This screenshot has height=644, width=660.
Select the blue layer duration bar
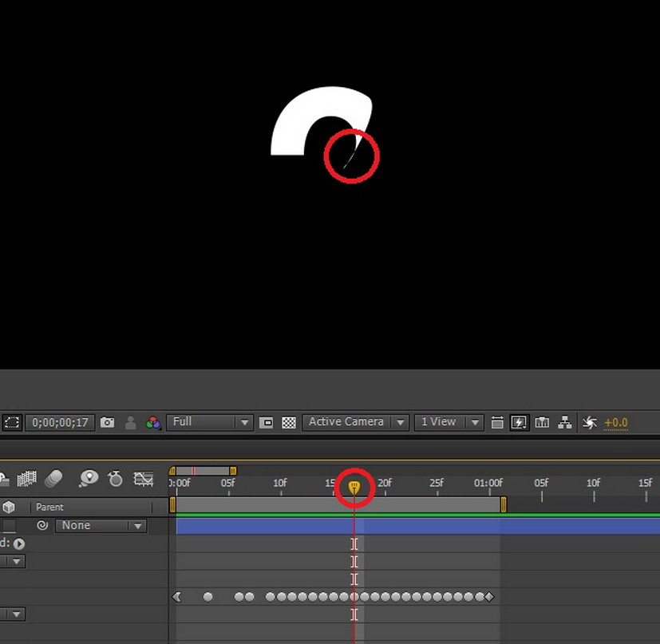pos(417,527)
